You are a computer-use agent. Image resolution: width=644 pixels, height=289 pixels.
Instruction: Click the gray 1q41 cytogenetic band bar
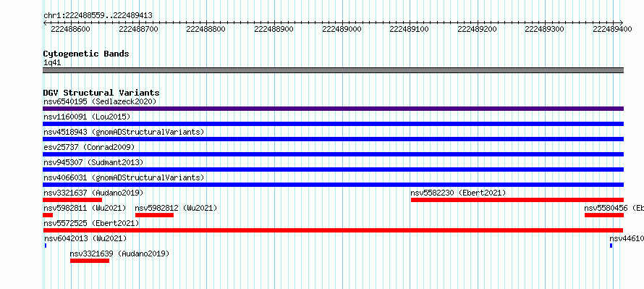pos(333,70)
